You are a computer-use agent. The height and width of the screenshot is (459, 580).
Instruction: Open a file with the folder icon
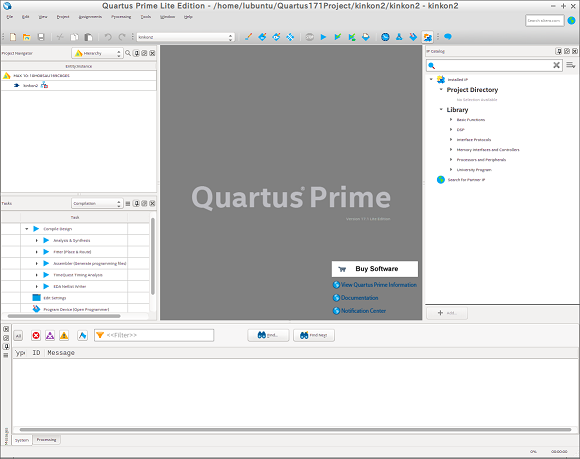coord(27,37)
